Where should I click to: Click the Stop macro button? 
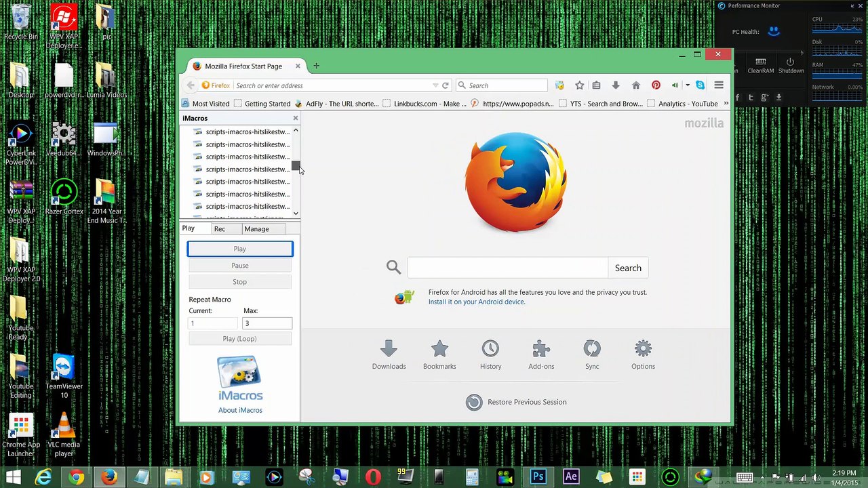click(x=240, y=282)
